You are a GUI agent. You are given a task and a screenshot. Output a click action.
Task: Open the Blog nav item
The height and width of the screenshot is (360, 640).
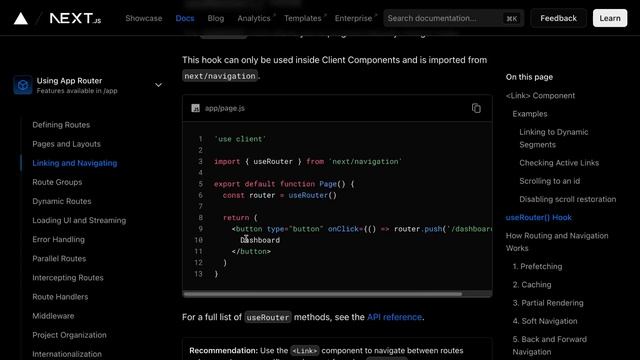(216, 18)
